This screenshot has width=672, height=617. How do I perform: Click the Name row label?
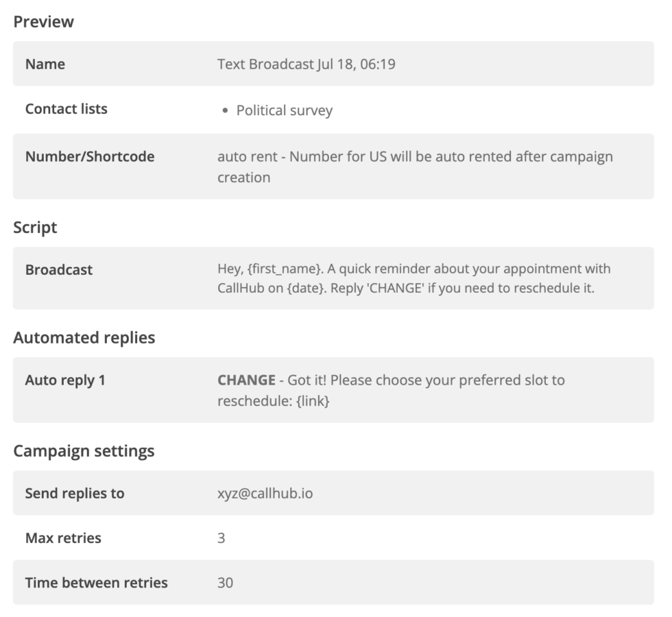[45, 64]
